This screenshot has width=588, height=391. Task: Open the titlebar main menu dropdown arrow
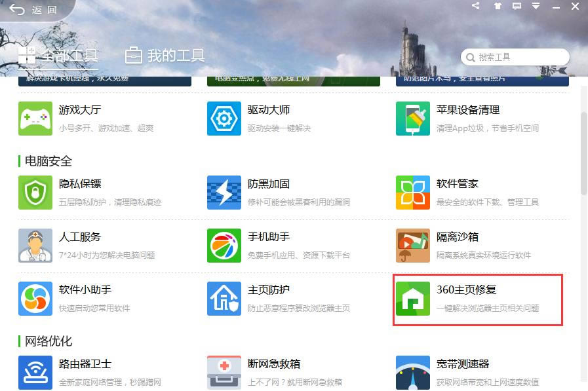click(x=538, y=6)
